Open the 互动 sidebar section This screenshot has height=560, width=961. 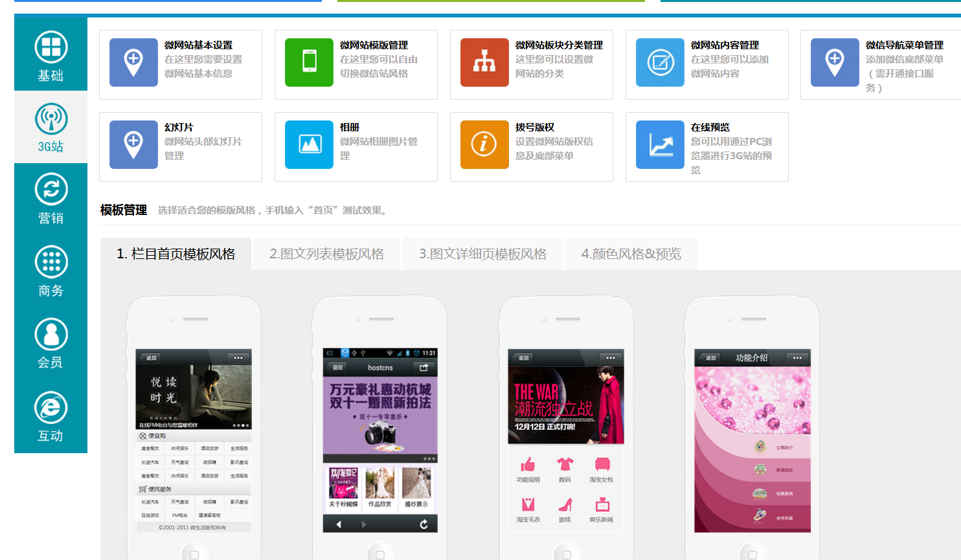pos(51,417)
